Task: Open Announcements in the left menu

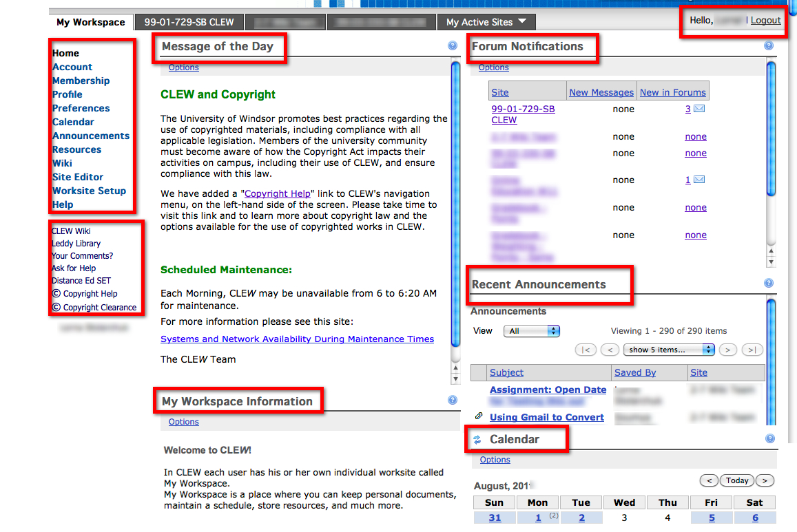Action: point(91,136)
